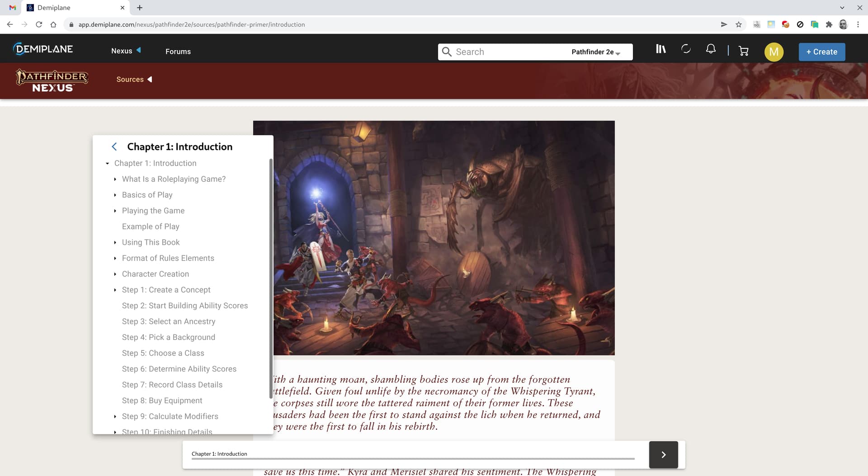Click the dice roller circle icon
Screen dimensions: 868x476
686,49
